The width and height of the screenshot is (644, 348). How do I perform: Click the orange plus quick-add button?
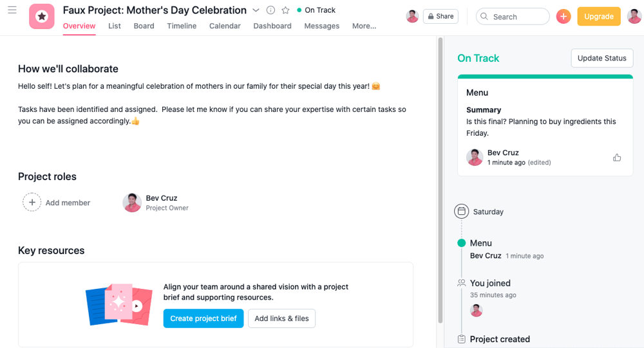click(x=563, y=17)
